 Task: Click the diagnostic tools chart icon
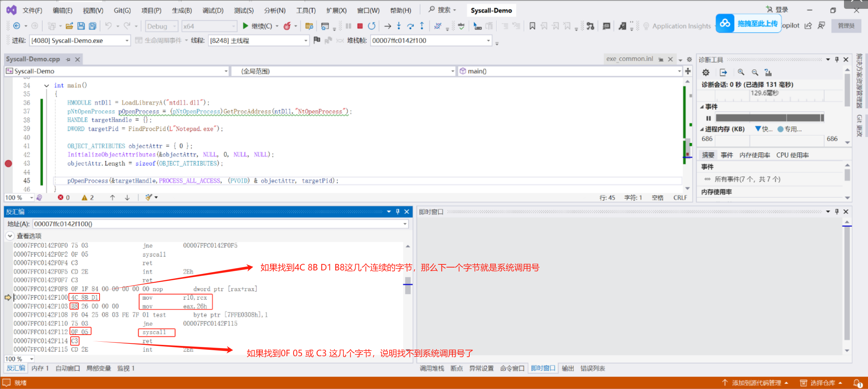pyautogui.click(x=768, y=72)
